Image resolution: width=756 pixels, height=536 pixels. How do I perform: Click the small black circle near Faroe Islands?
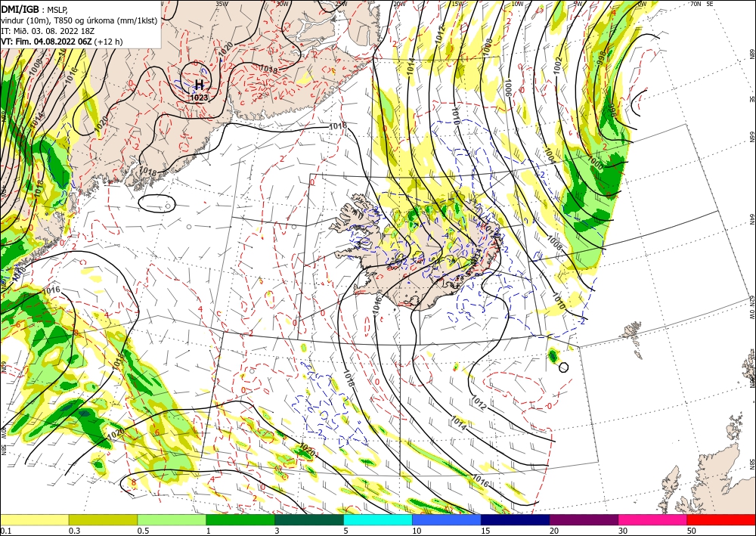[563, 367]
